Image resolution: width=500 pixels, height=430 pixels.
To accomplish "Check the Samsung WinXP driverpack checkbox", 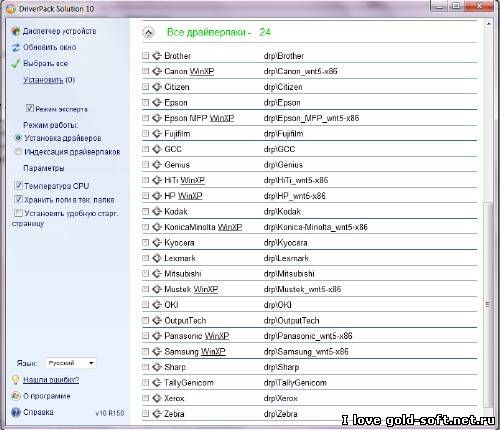I will pos(145,351).
